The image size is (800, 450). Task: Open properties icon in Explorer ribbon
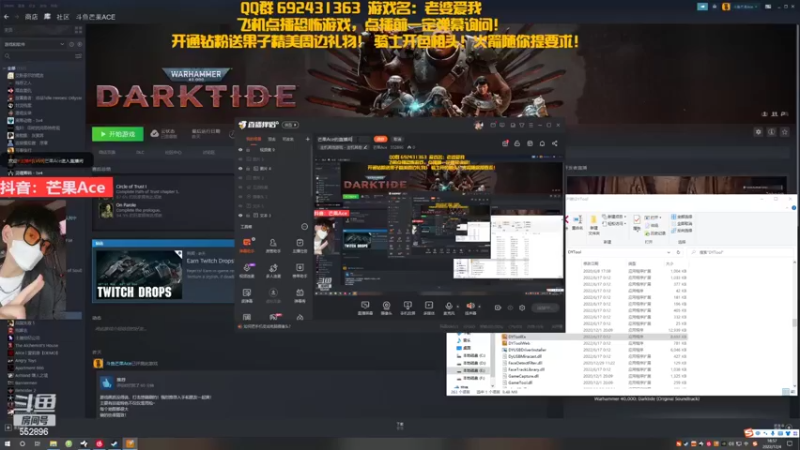click(x=637, y=219)
